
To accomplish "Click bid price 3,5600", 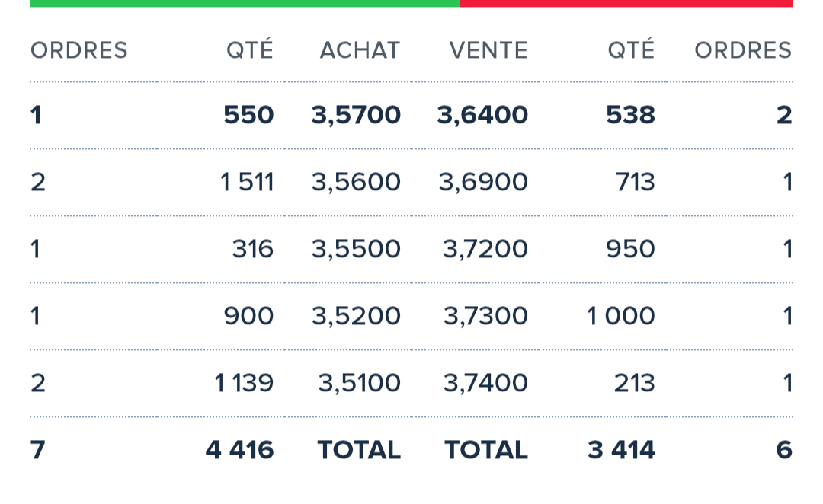I will 356,183.
